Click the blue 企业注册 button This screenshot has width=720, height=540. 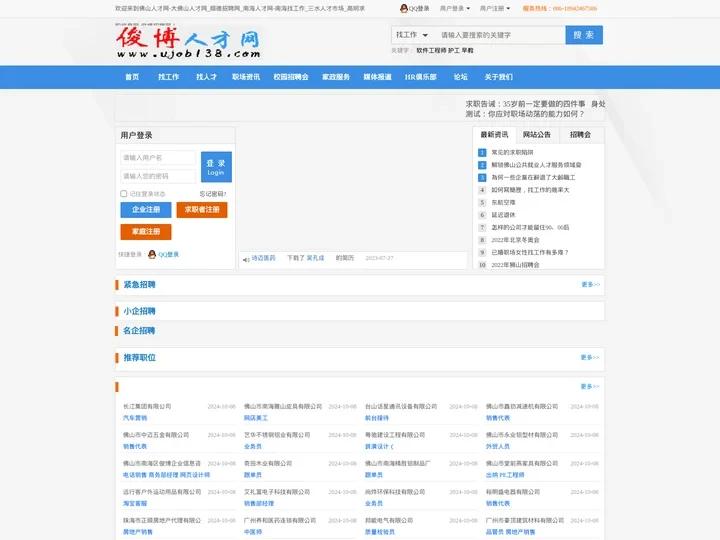click(x=146, y=210)
